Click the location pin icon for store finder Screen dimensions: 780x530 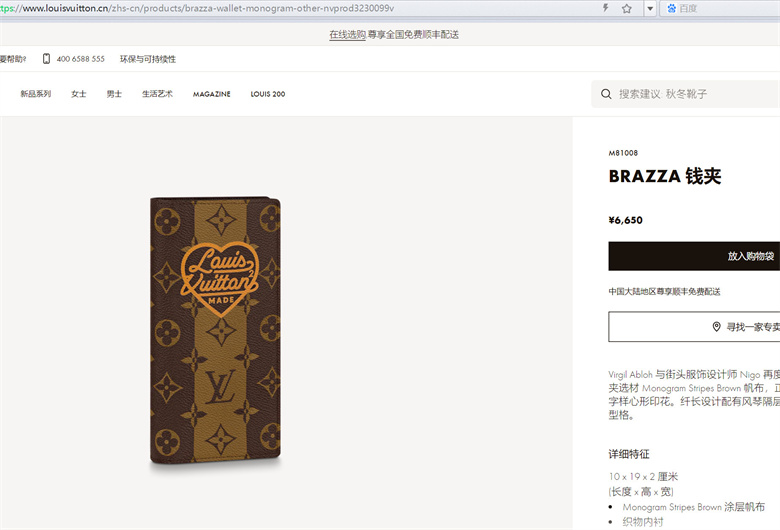pyautogui.click(x=716, y=326)
